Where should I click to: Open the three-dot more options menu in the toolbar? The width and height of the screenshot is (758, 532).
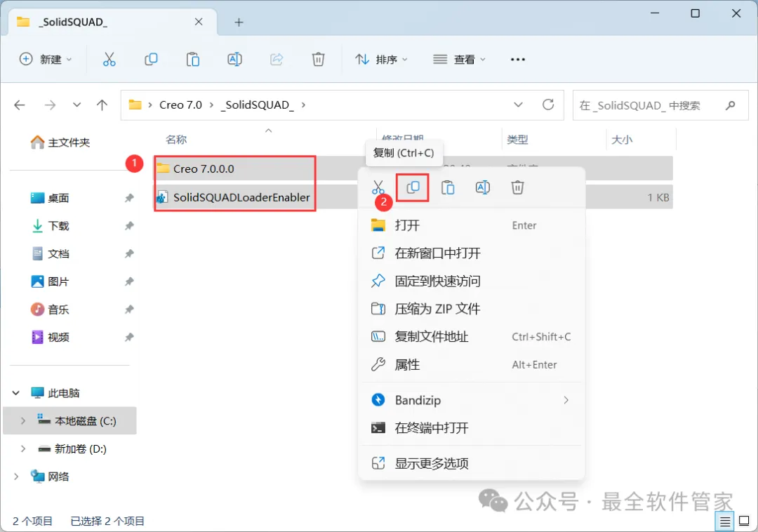click(x=518, y=60)
